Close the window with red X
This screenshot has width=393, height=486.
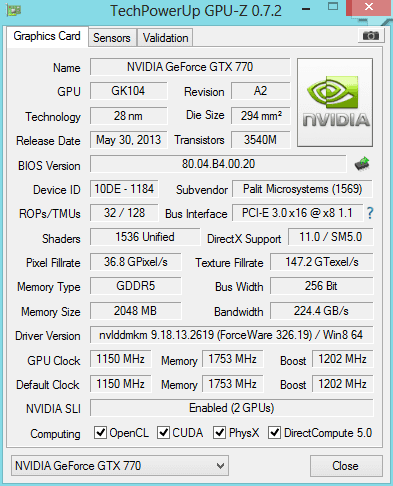tap(369, 7)
